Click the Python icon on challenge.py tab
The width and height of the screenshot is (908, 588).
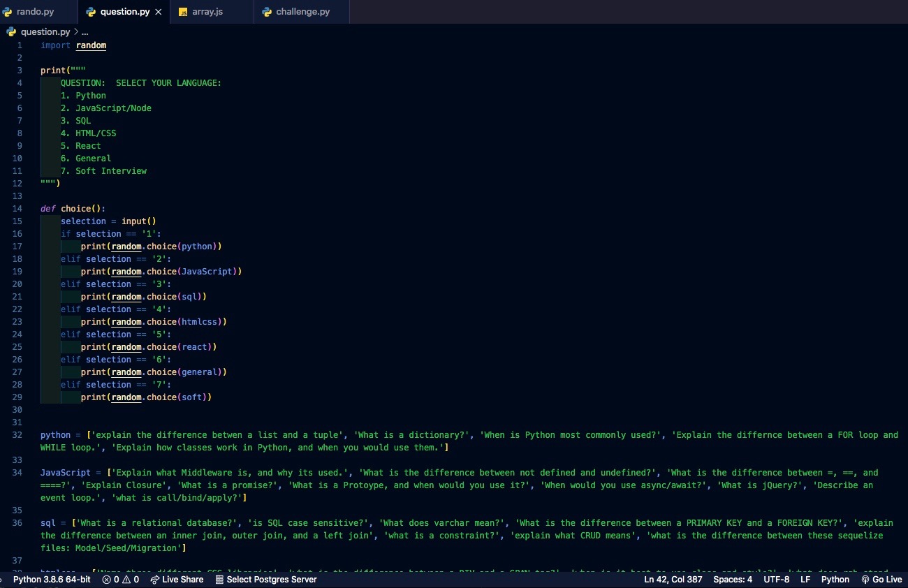[267, 12]
